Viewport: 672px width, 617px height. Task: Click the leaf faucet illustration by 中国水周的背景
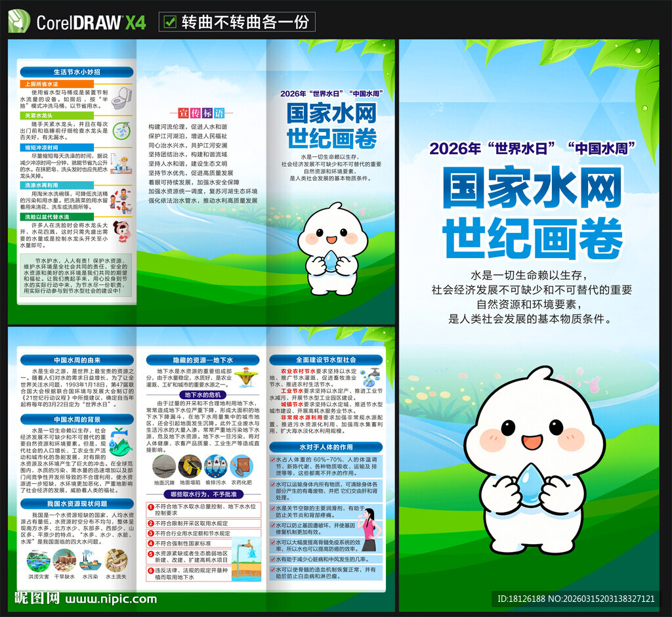pyautogui.click(x=121, y=442)
